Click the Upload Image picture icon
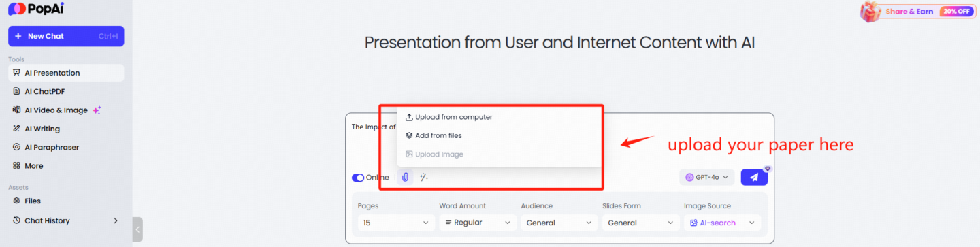Image resolution: width=980 pixels, height=247 pixels. pyautogui.click(x=409, y=154)
